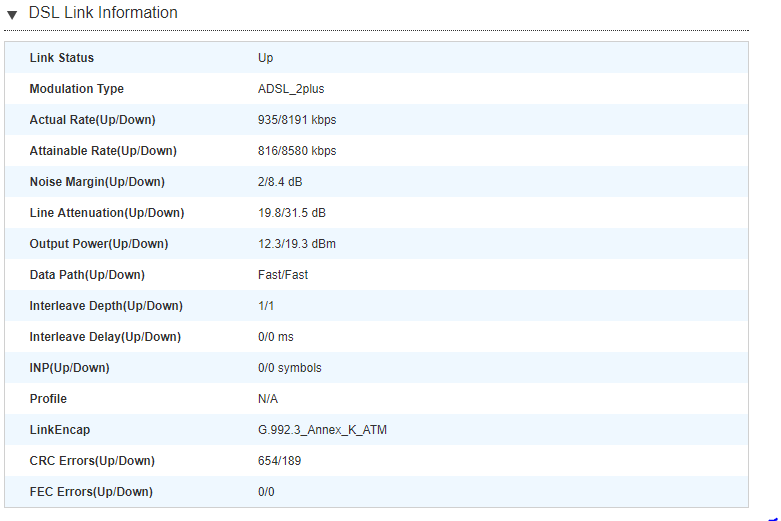Select the Actual Rate(Up/Down) label
The height and width of the screenshot is (521, 781).
pos(93,120)
